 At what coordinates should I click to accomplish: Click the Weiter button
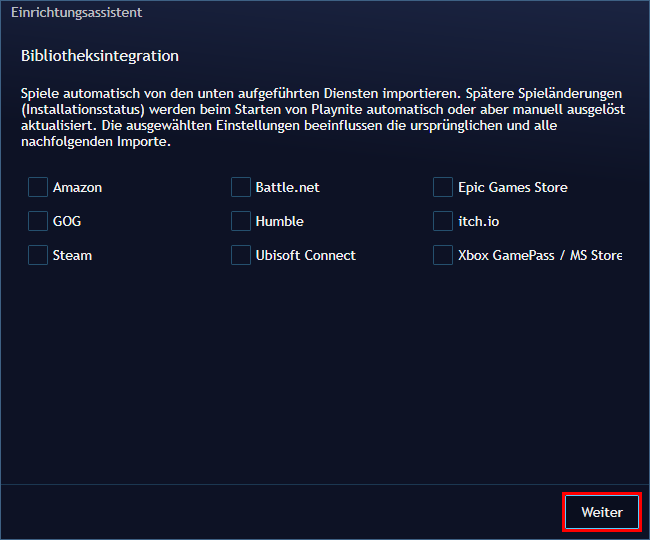tap(601, 512)
